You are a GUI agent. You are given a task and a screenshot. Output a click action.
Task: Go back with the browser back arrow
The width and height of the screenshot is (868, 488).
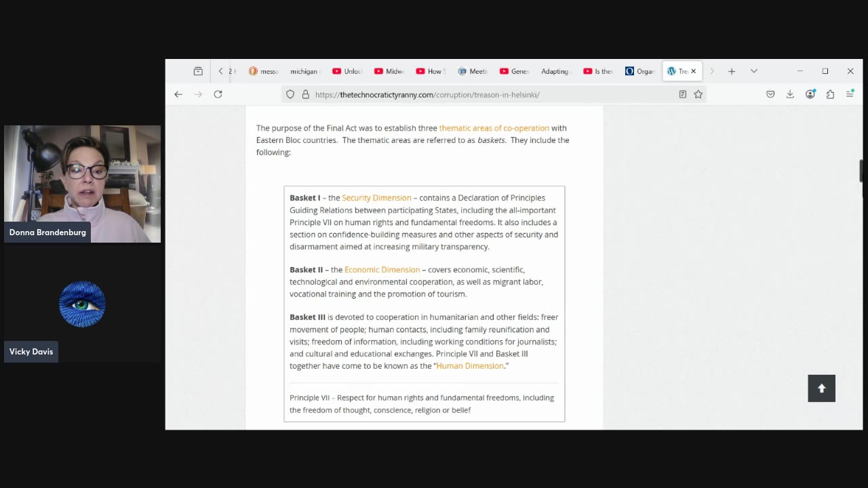tap(178, 94)
